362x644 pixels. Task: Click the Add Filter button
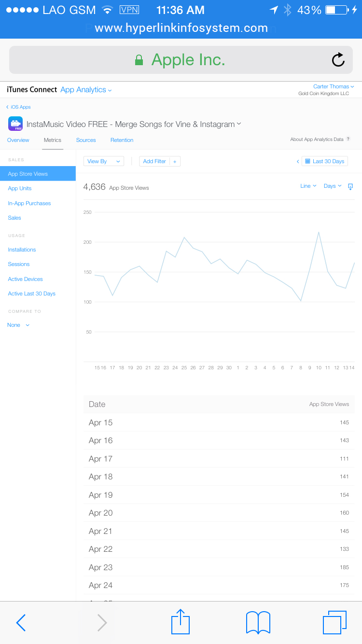160,161
